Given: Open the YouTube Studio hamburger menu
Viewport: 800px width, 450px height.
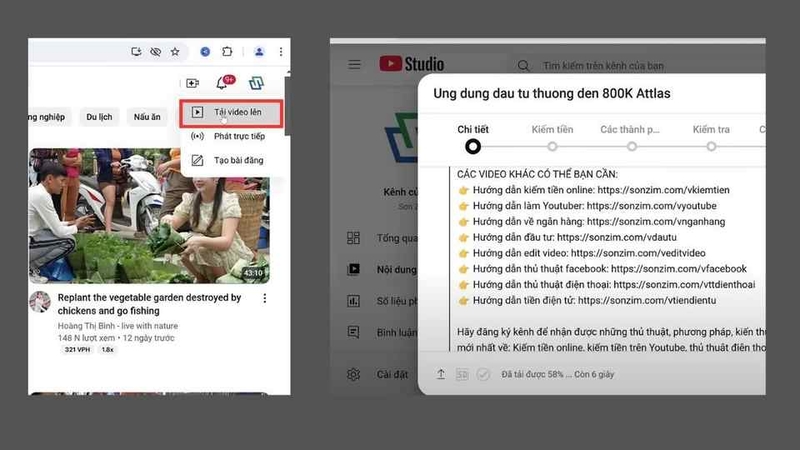Looking at the screenshot, I should [354, 65].
